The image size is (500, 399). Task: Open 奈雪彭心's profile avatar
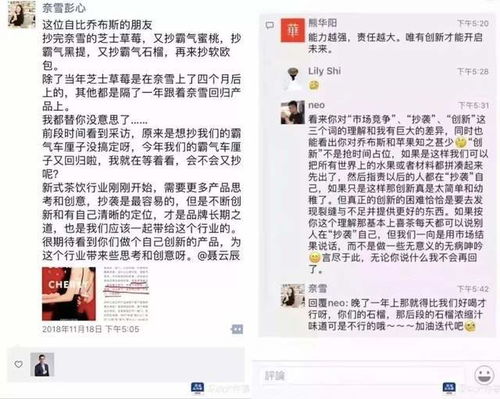tap(21, 14)
